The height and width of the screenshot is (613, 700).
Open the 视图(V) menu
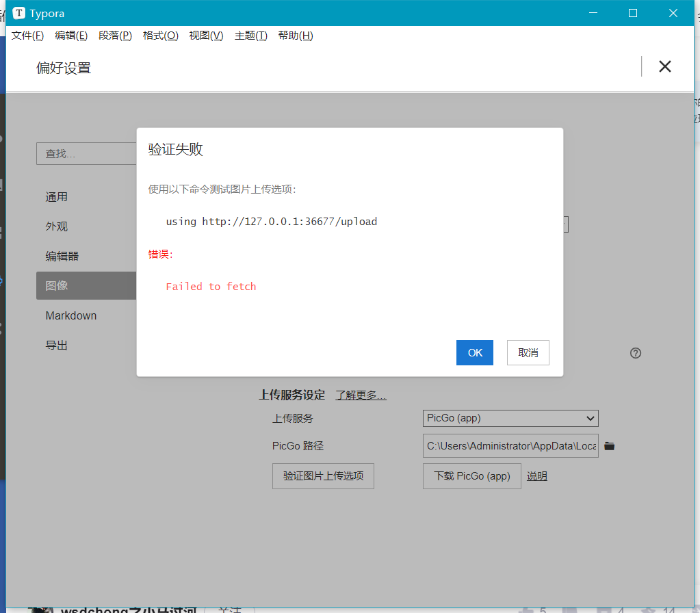pos(206,36)
